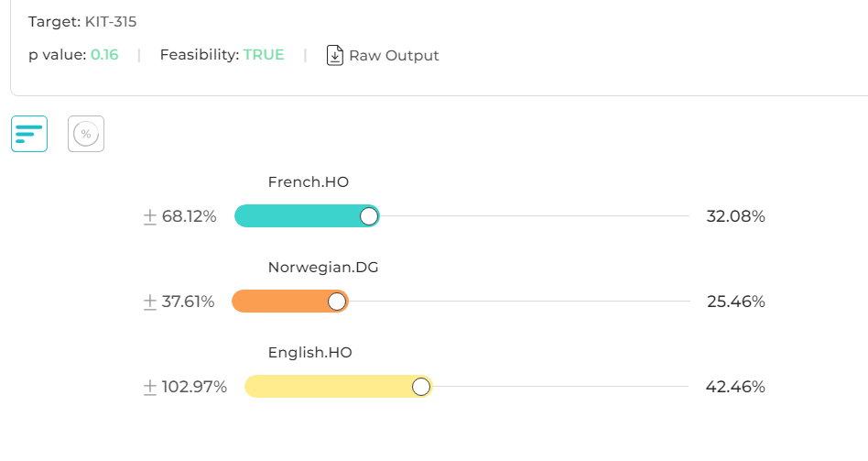Select the 42.46% value for English.HO
Viewport: 868px width, 461px height.
coord(735,387)
